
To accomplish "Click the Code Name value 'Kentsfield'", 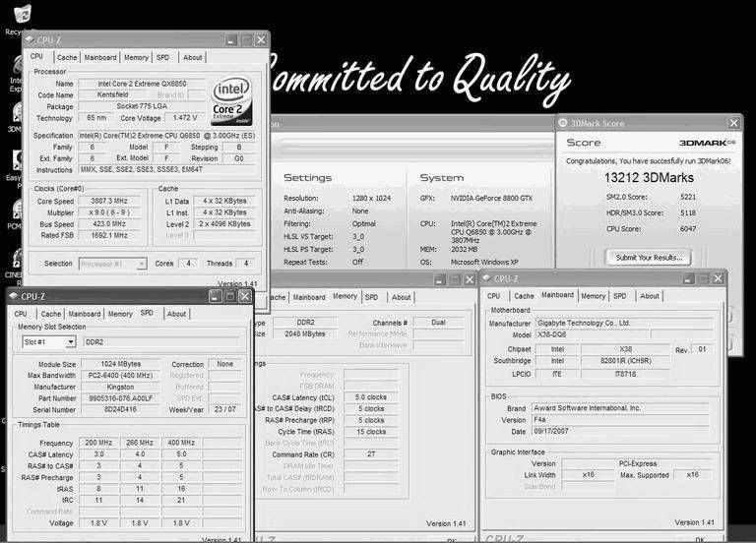I will coord(112,94).
